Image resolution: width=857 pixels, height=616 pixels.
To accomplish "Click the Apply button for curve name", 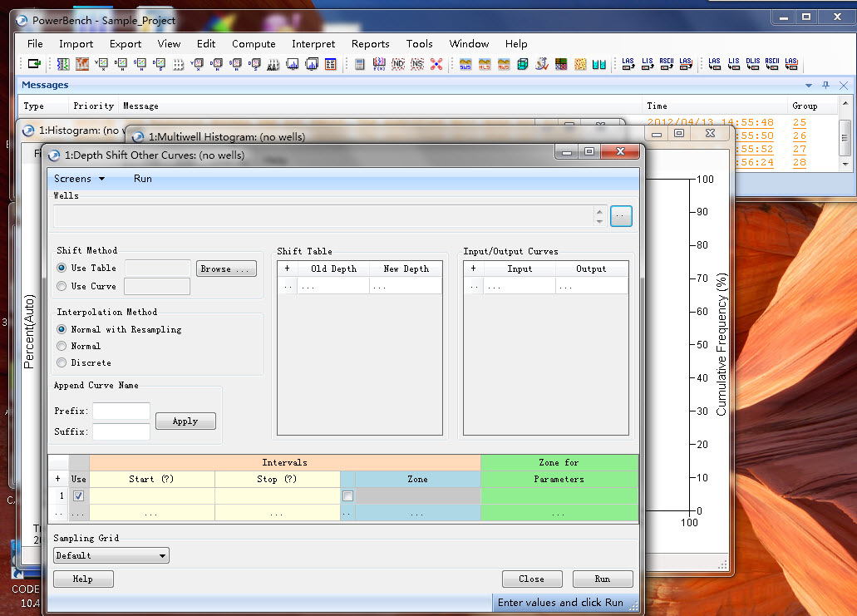I will click(x=186, y=421).
